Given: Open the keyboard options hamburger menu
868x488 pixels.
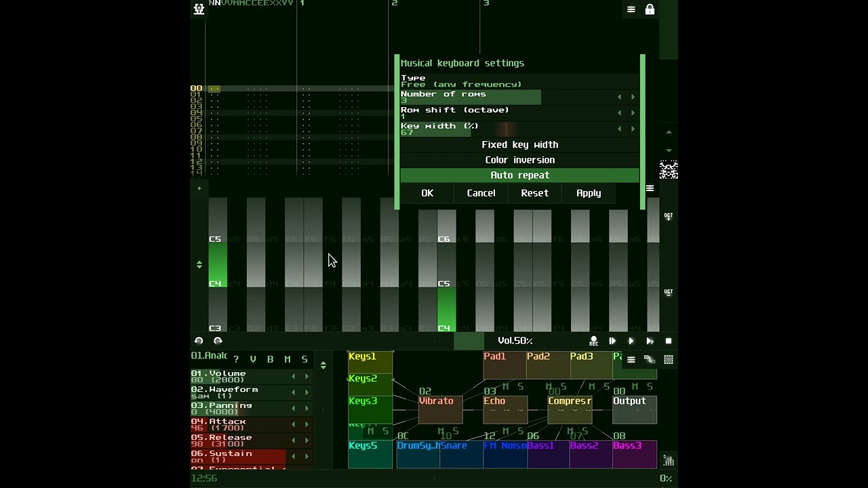Looking at the screenshot, I should point(650,188).
